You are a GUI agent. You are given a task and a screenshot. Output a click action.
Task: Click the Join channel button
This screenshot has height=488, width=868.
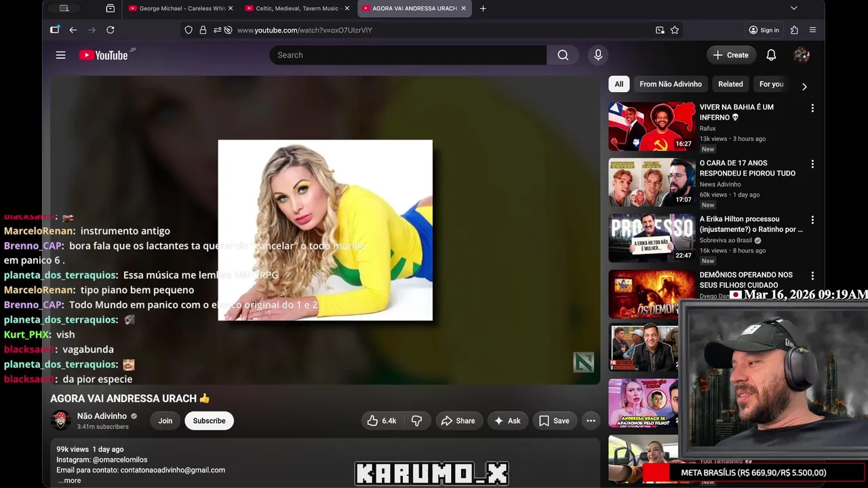pyautogui.click(x=165, y=421)
